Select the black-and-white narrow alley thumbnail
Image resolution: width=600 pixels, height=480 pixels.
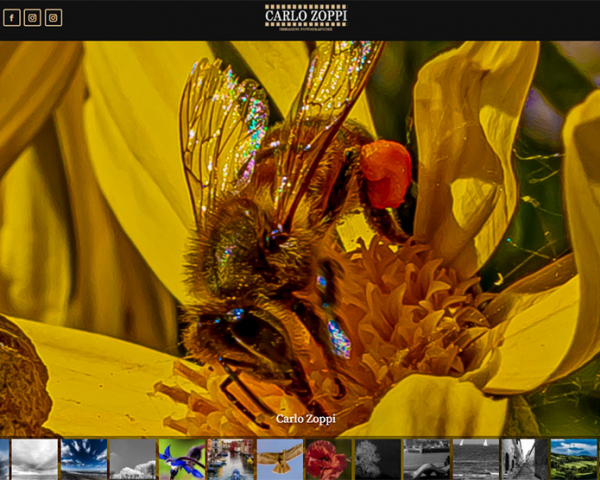coord(525,459)
